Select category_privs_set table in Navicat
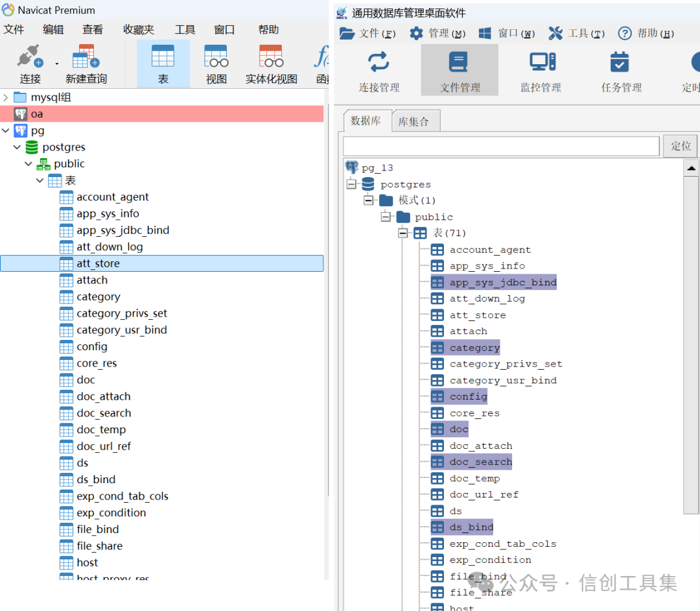 [121, 313]
